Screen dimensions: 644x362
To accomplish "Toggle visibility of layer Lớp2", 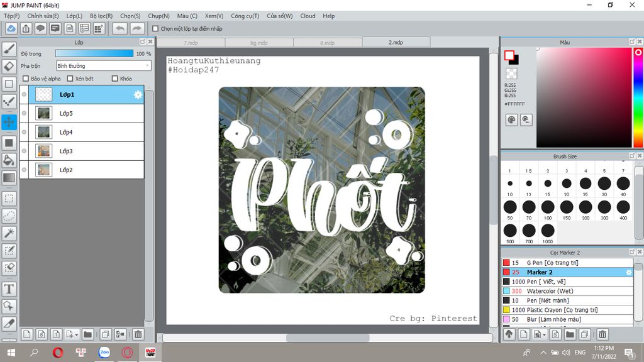I will pyautogui.click(x=25, y=170).
